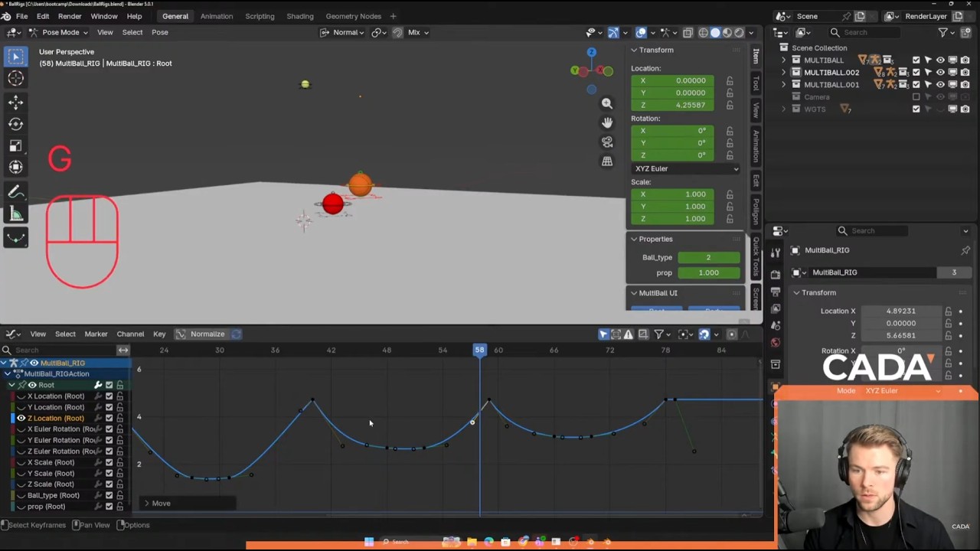Pin the MultiBall_RIG properties datablock
The height and width of the screenshot is (551, 980).
[965, 250]
